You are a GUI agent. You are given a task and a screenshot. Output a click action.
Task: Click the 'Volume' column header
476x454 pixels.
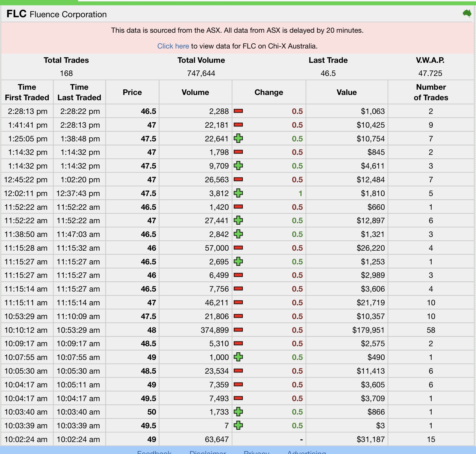point(195,92)
